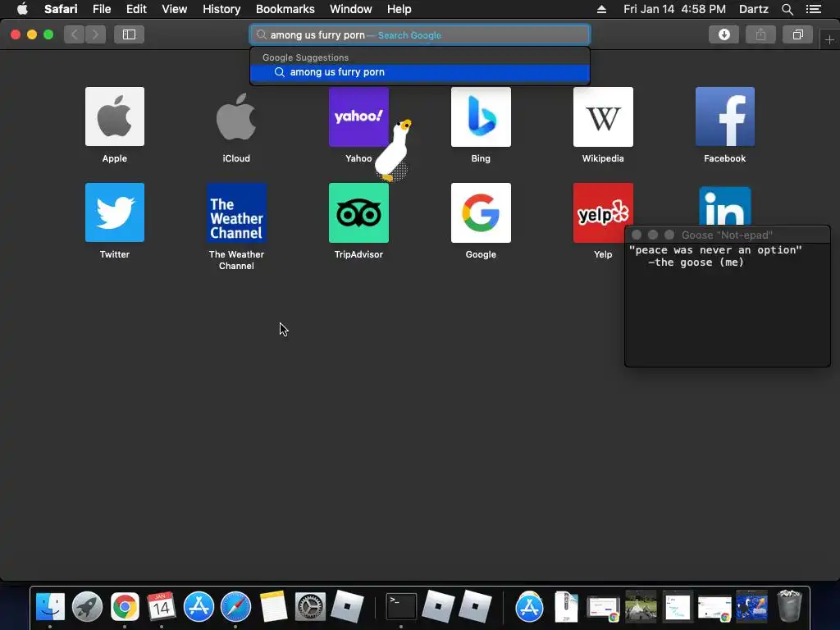Click the "Google Suggestions" header text
This screenshot has width=840, height=630.
(305, 57)
